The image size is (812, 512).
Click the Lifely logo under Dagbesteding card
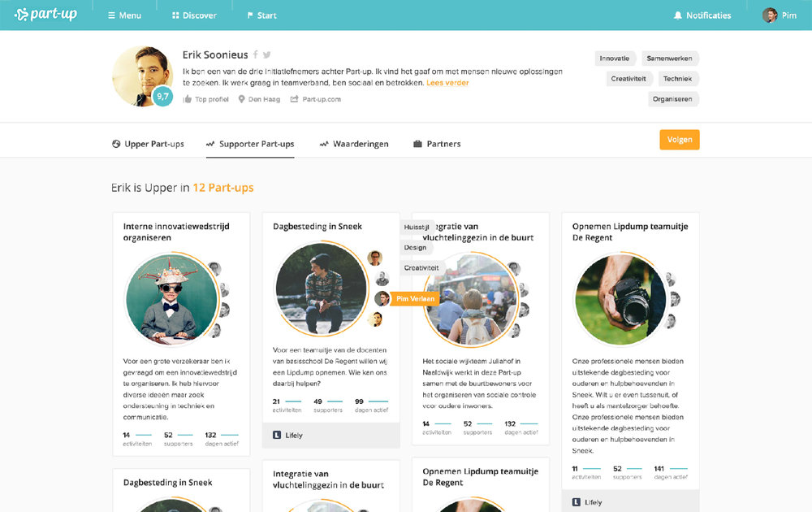(x=277, y=436)
